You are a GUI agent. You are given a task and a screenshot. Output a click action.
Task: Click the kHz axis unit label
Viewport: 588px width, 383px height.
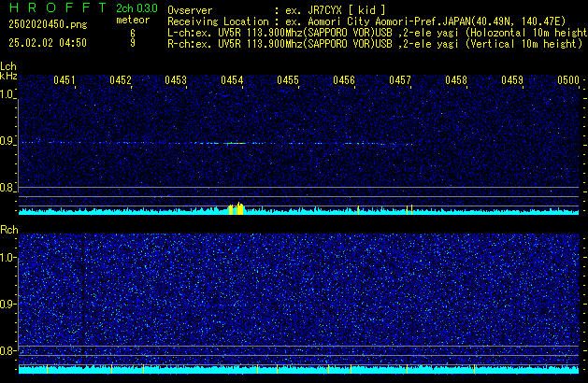click(x=8, y=76)
